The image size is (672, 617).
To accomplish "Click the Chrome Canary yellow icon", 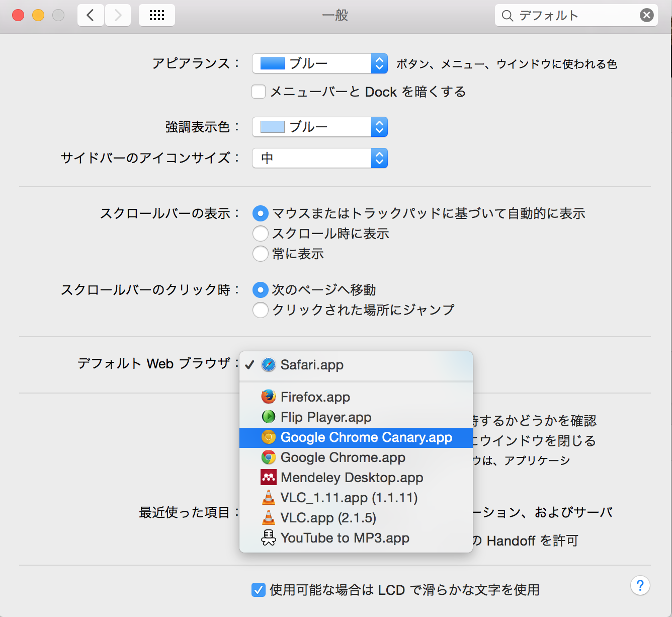I will point(269,437).
